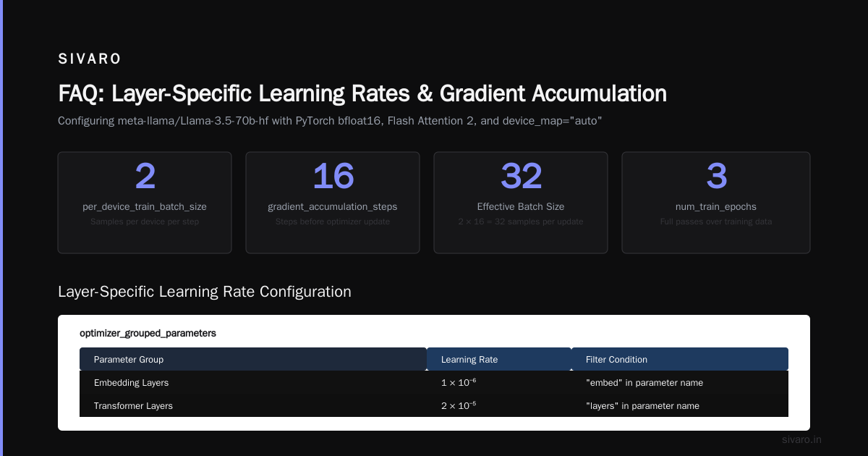The width and height of the screenshot is (868, 456).
Task: Select the Transformer Layers table row
Action: coord(434,405)
